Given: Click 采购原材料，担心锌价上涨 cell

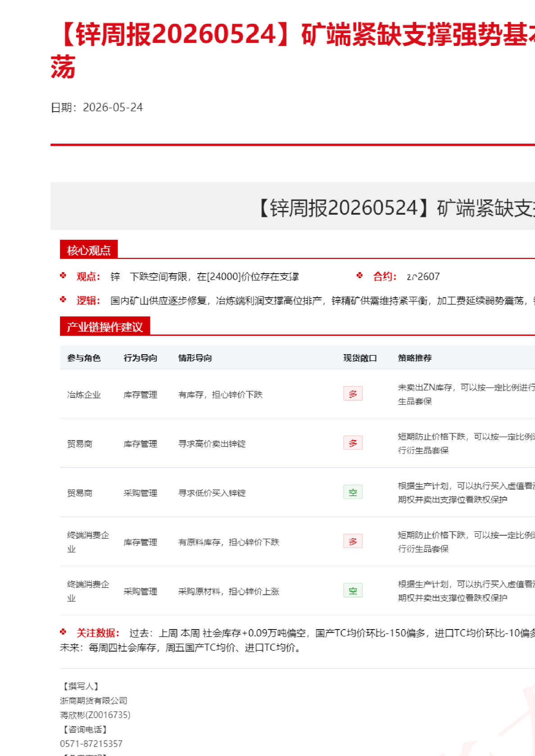Looking at the screenshot, I should [x=229, y=591].
